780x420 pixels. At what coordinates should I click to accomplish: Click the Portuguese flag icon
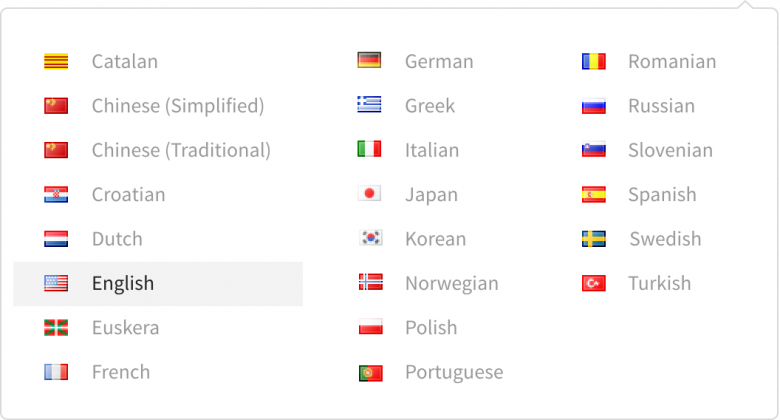tap(371, 373)
